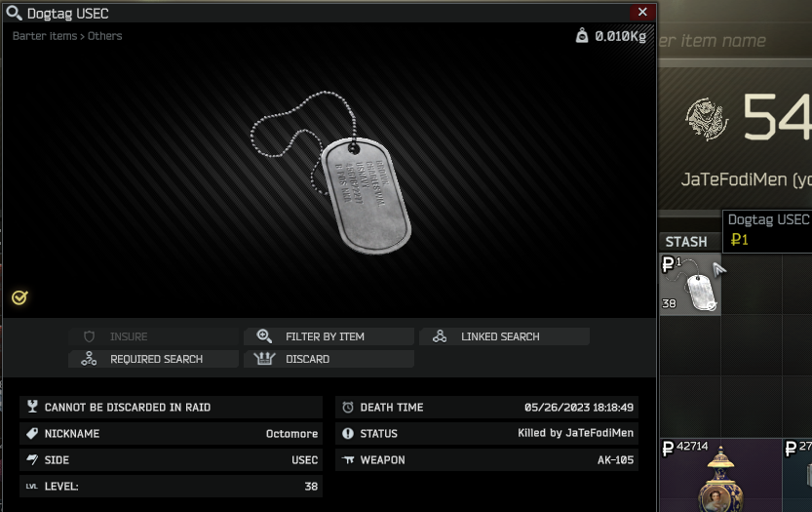Select the death time 05/26/2023 18:18:49
The image size is (812, 512).
[x=578, y=408]
